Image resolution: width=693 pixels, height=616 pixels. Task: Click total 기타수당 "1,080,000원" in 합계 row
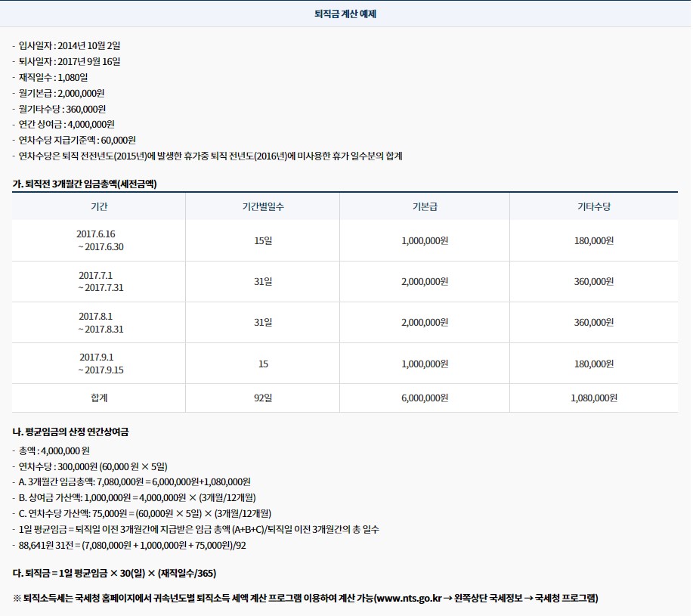click(x=594, y=398)
